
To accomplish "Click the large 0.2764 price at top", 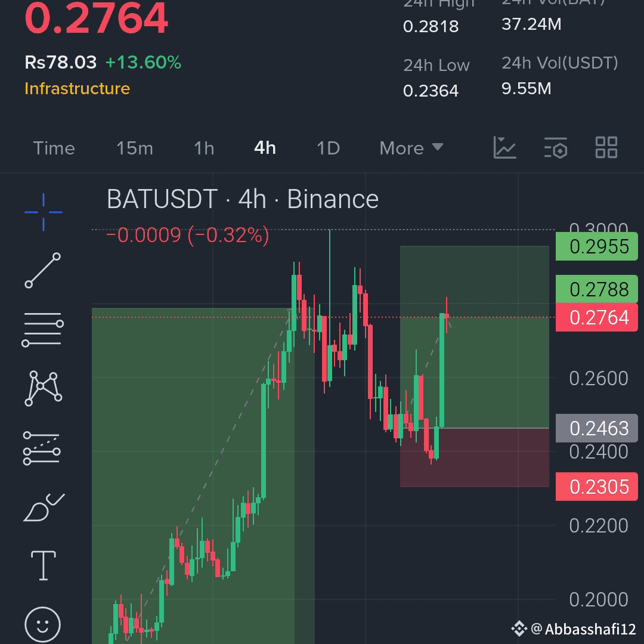I will 96,18.
